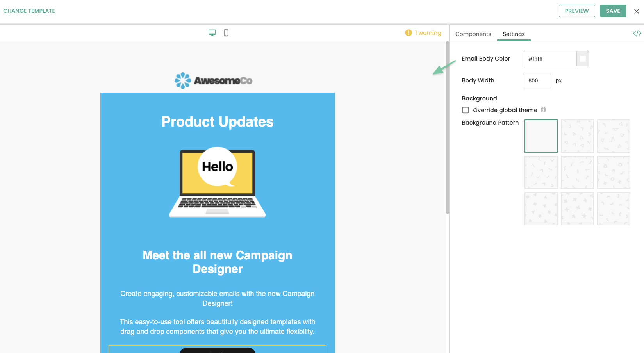
Task: Select the blank background pattern
Action: (541, 136)
